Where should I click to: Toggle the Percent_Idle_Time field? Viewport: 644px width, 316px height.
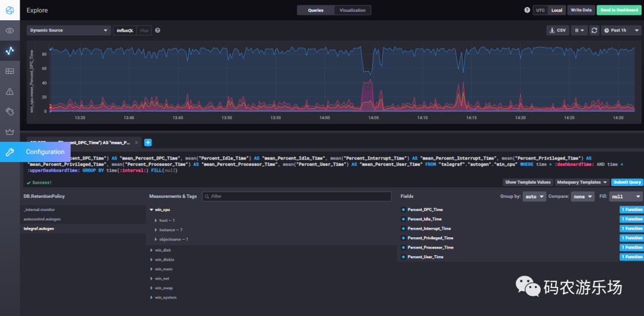[425, 219]
